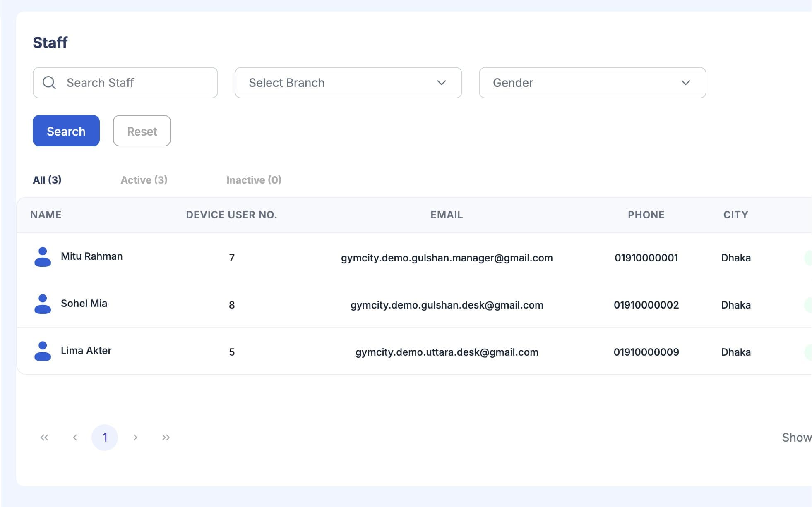The width and height of the screenshot is (812, 507).
Task: Click the blue Search button
Action: [66, 131]
